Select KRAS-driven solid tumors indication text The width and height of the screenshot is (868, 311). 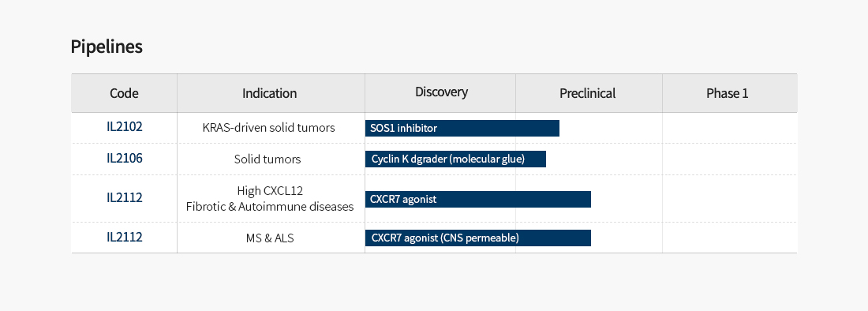click(x=268, y=128)
